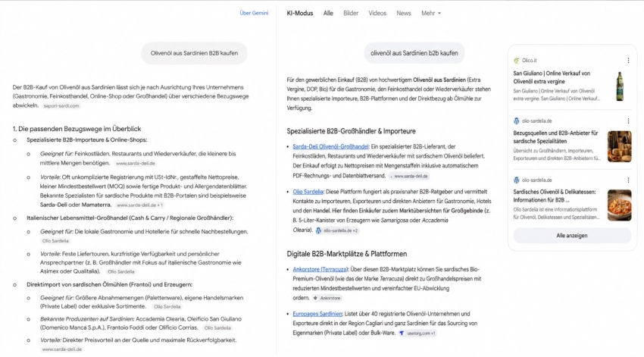Click Olio Sardella chip after Asimex oder Qualitalia
This screenshot has width=644, height=357.
(120, 271)
